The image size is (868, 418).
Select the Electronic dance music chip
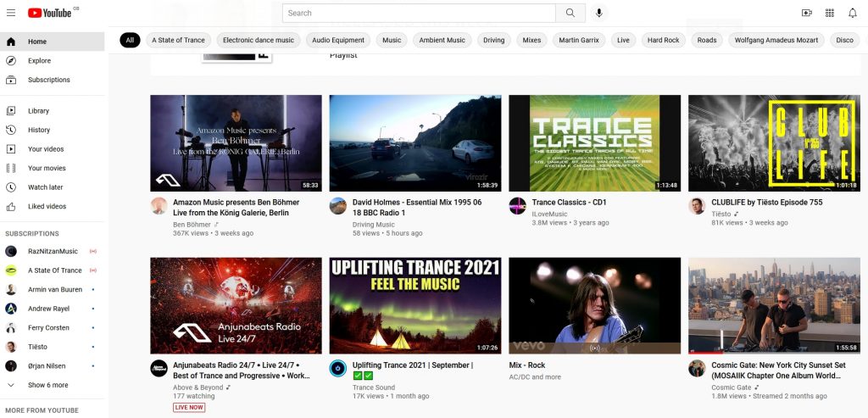pyautogui.click(x=258, y=40)
